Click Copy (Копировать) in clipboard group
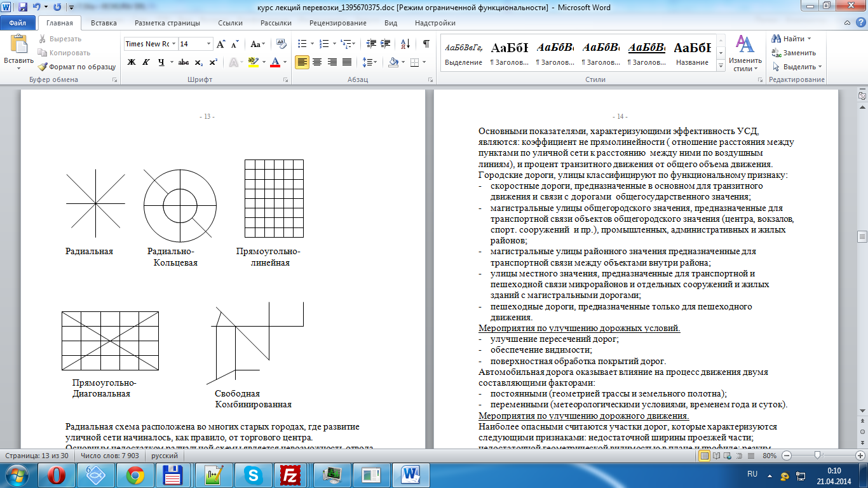 [x=64, y=53]
